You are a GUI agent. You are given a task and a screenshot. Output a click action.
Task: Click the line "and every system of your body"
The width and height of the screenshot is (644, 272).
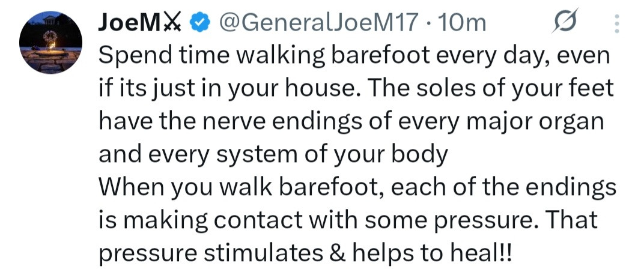coord(273,155)
